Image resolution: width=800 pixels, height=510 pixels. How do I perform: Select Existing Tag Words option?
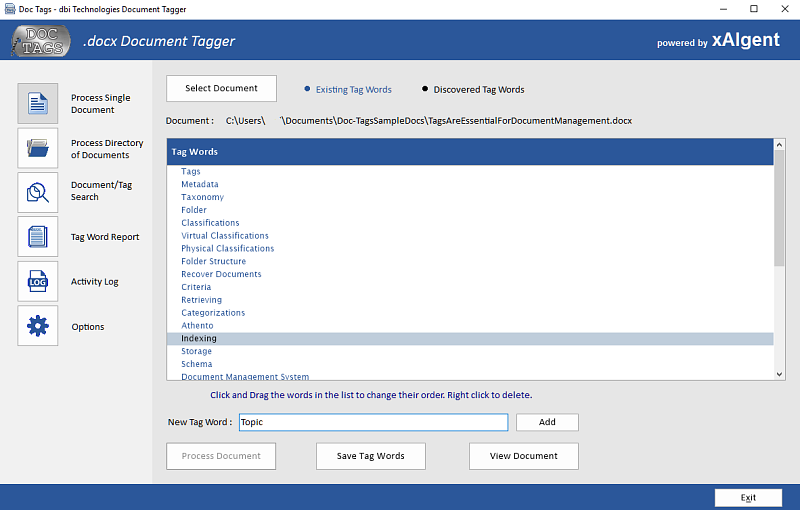pyautogui.click(x=348, y=89)
